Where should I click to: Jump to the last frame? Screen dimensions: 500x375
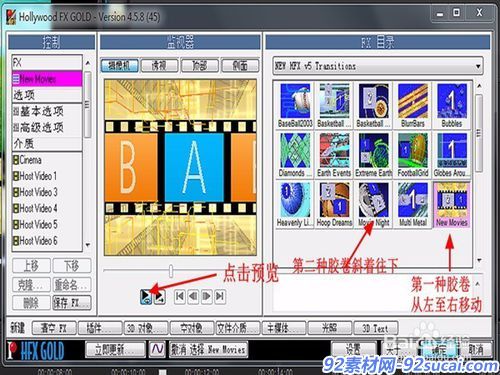220,296
